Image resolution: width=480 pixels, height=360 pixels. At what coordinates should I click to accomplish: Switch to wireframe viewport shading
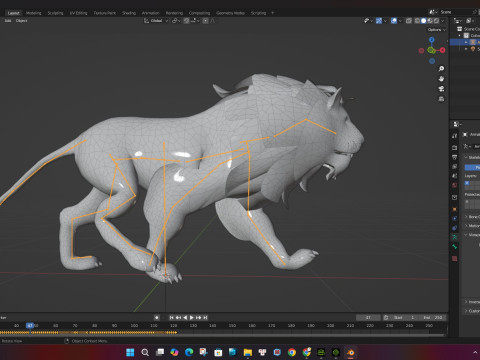click(417, 21)
